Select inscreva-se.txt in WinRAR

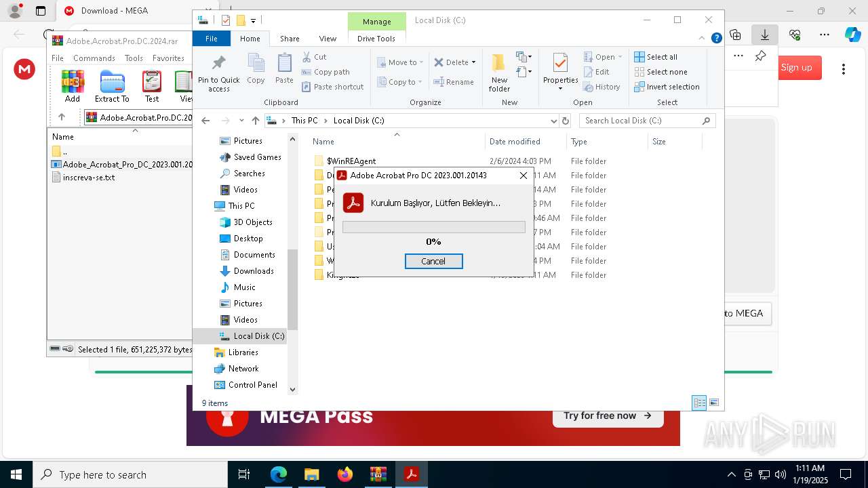(89, 178)
